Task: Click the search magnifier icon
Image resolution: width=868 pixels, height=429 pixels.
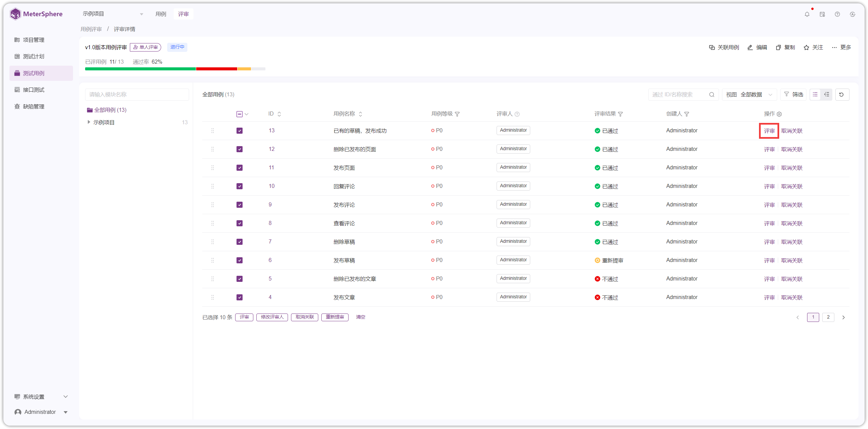Action: [712, 94]
